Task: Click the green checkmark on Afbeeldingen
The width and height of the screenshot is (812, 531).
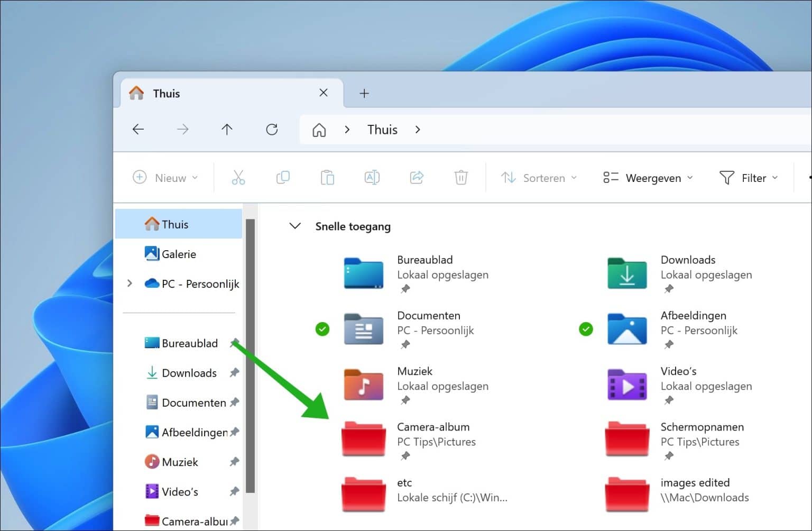Action: pyautogui.click(x=586, y=329)
